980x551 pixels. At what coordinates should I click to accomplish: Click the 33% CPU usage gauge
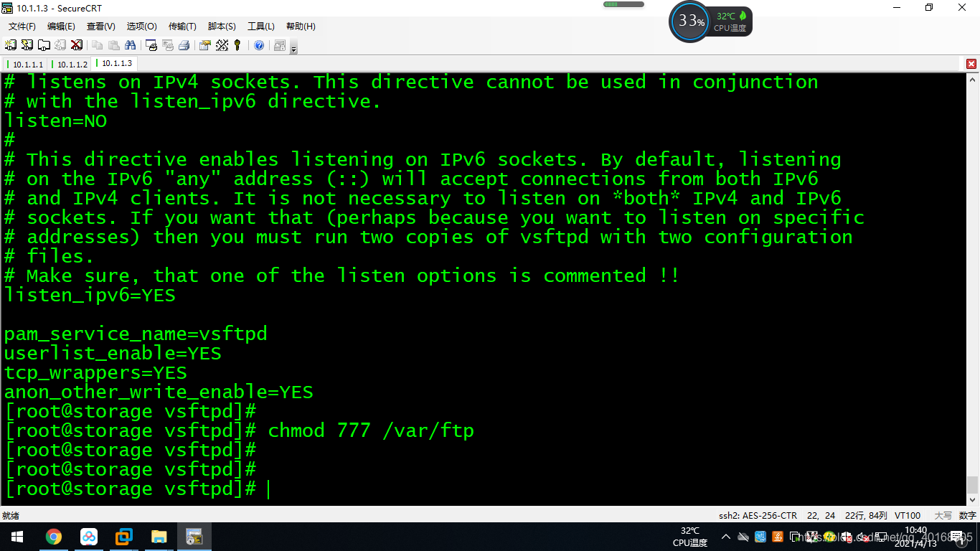click(x=689, y=21)
